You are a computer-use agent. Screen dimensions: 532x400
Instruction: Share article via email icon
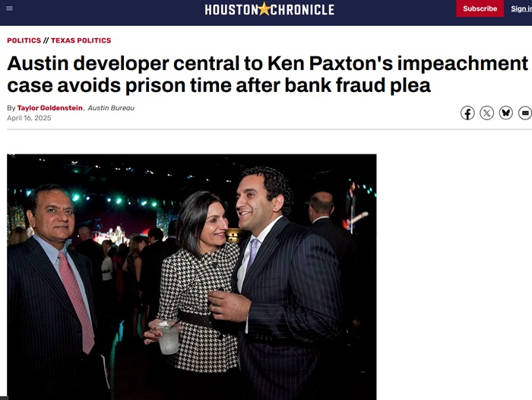524,113
